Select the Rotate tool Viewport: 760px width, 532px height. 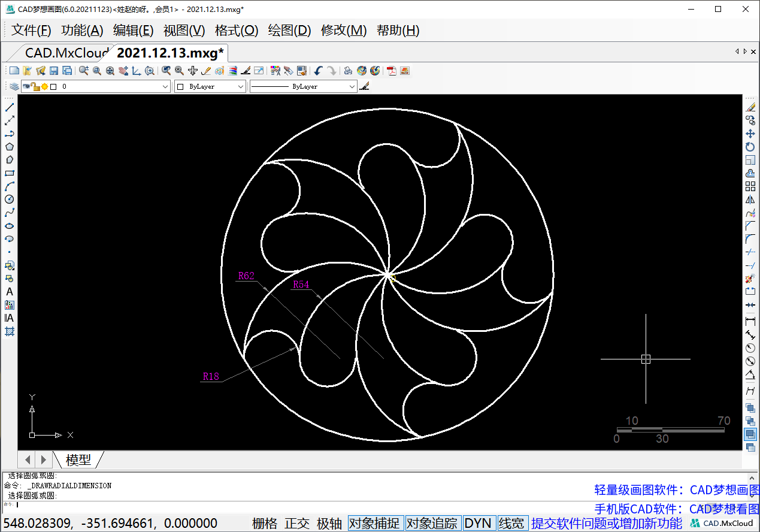(750, 147)
